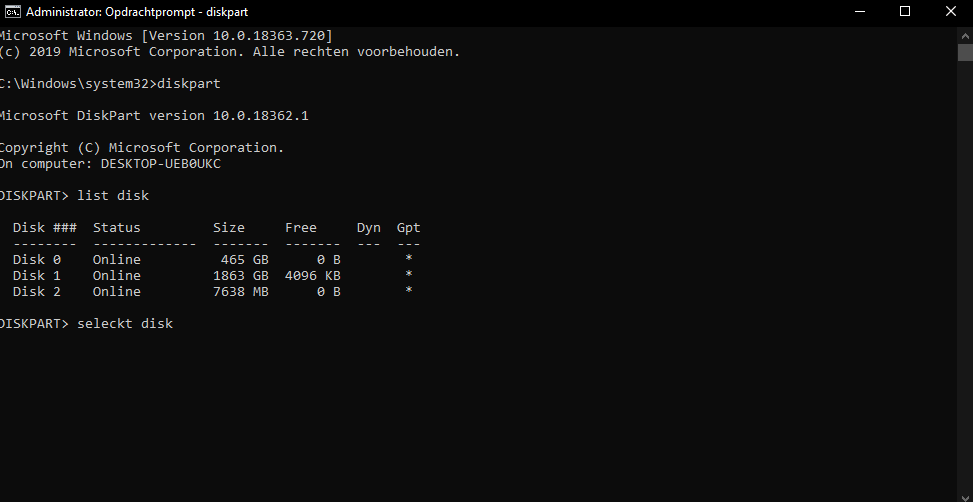Screen dimensions: 973x502
Task: Click the 1863 GB size value
Action: coord(241,276)
